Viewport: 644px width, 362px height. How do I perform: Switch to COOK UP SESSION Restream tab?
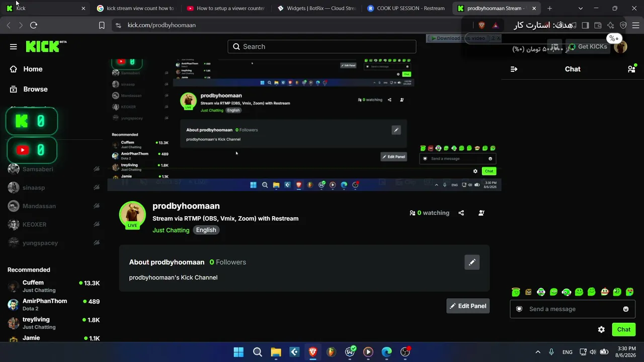click(407, 9)
